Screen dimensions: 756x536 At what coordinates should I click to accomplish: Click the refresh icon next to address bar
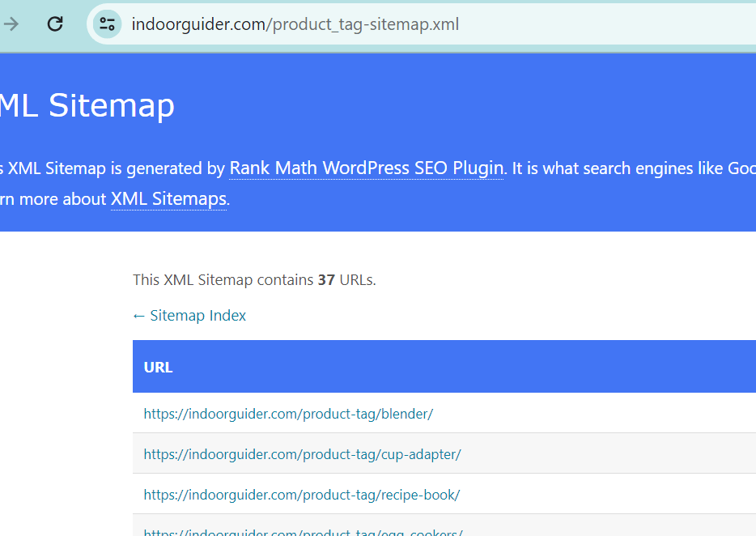[54, 23]
